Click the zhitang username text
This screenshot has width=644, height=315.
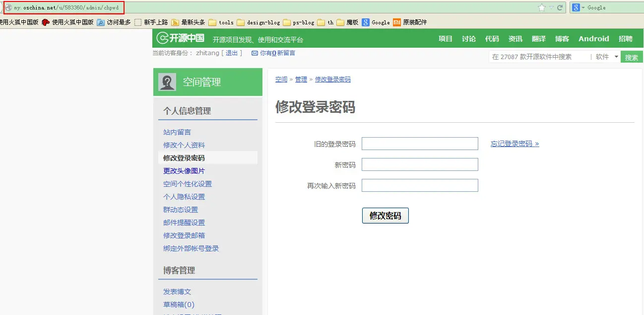click(x=207, y=53)
